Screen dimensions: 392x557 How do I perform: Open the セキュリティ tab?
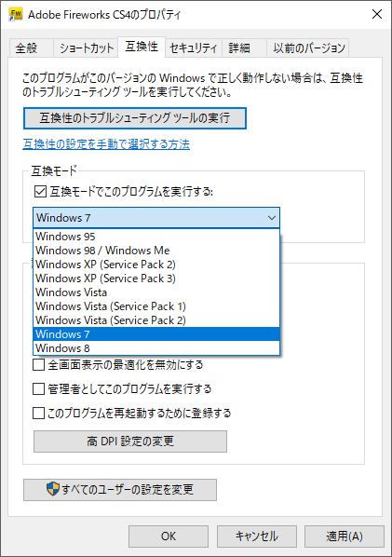[x=194, y=48]
